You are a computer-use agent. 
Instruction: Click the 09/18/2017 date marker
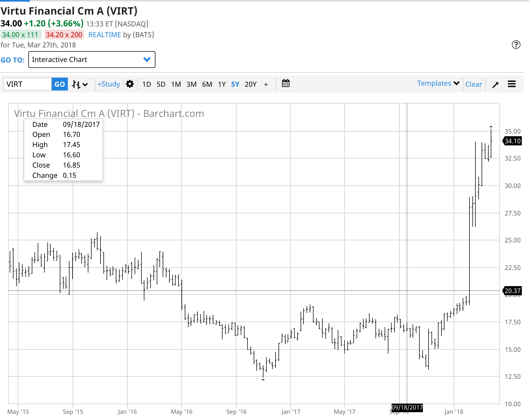click(407, 407)
